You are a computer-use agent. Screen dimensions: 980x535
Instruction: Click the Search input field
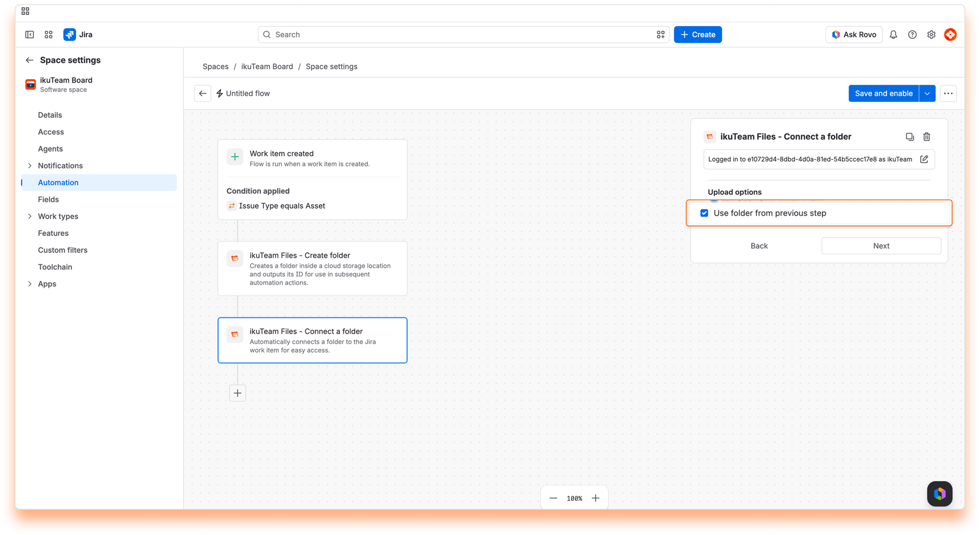[x=464, y=35]
